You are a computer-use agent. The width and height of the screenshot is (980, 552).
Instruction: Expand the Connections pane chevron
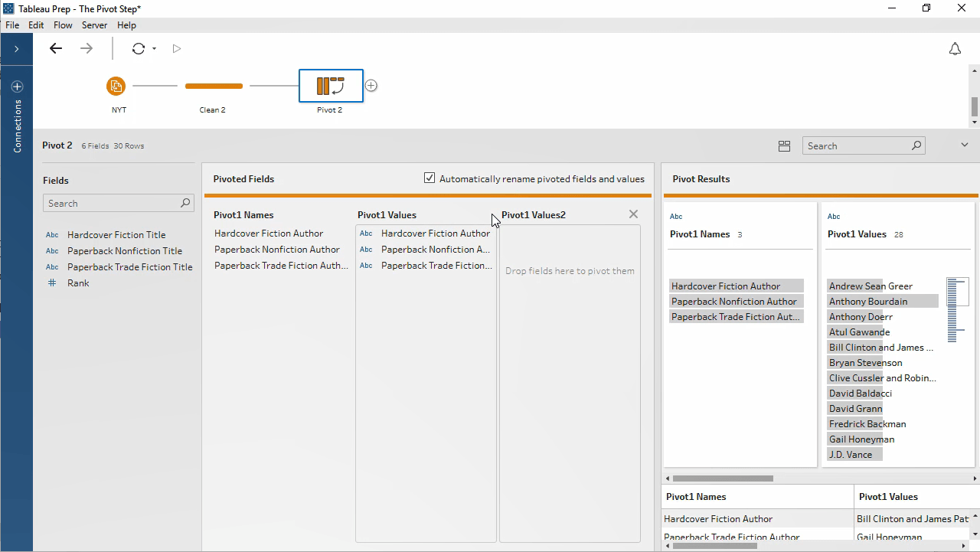[16, 48]
